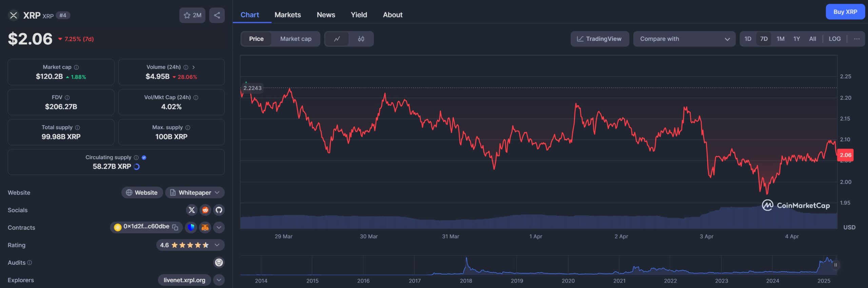Click the verified supply checkmark badge
Screen dimensions: 868x288
[x=144, y=157]
